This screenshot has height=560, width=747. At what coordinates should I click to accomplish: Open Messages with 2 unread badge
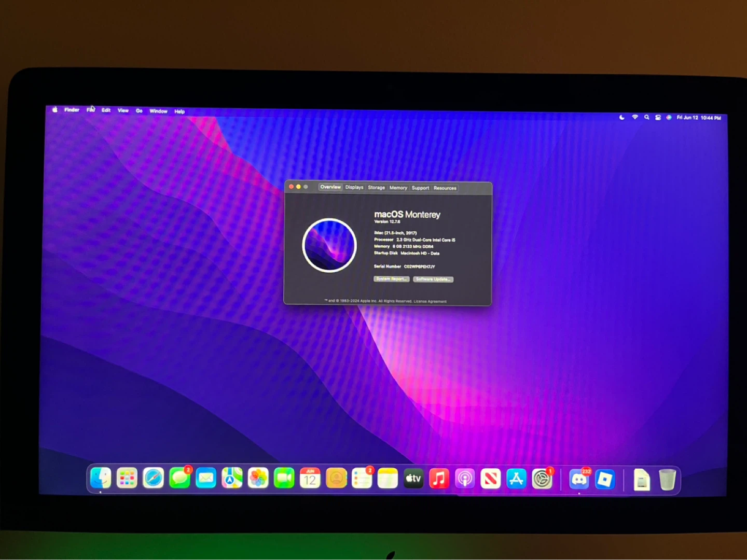click(x=179, y=478)
